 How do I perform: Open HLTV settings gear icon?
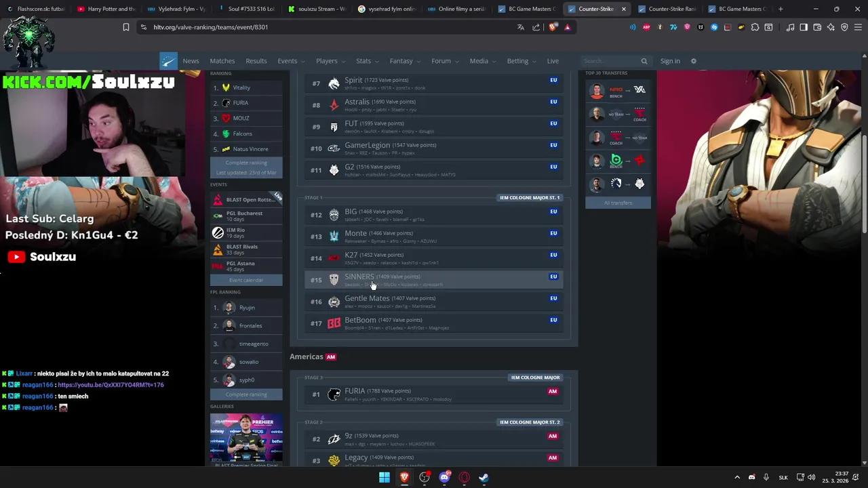point(693,61)
